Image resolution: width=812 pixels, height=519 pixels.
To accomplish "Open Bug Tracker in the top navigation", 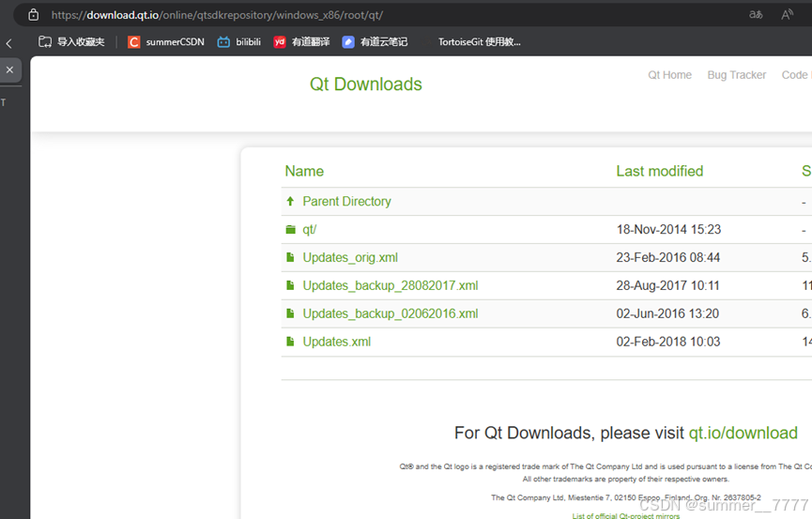I will pyautogui.click(x=736, y=75).
